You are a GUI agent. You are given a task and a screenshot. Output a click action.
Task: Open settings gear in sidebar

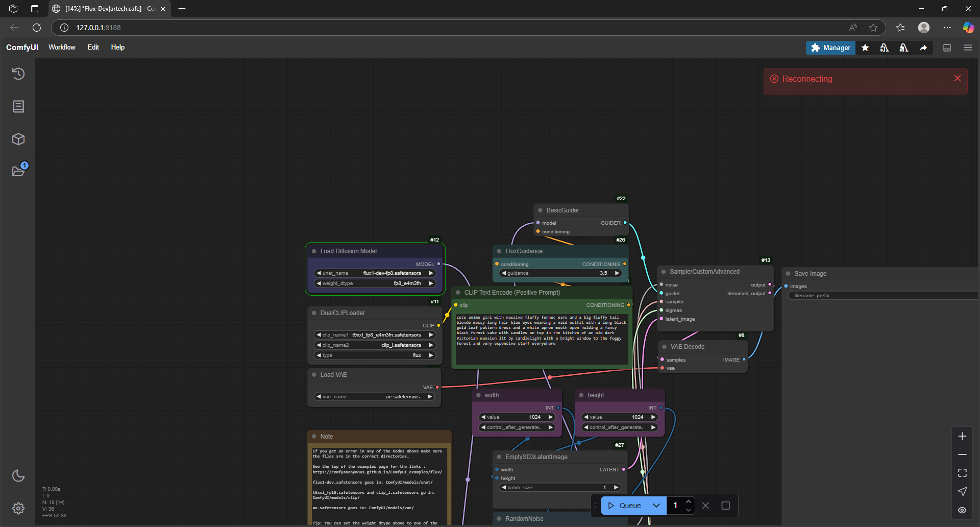[18, 508]
